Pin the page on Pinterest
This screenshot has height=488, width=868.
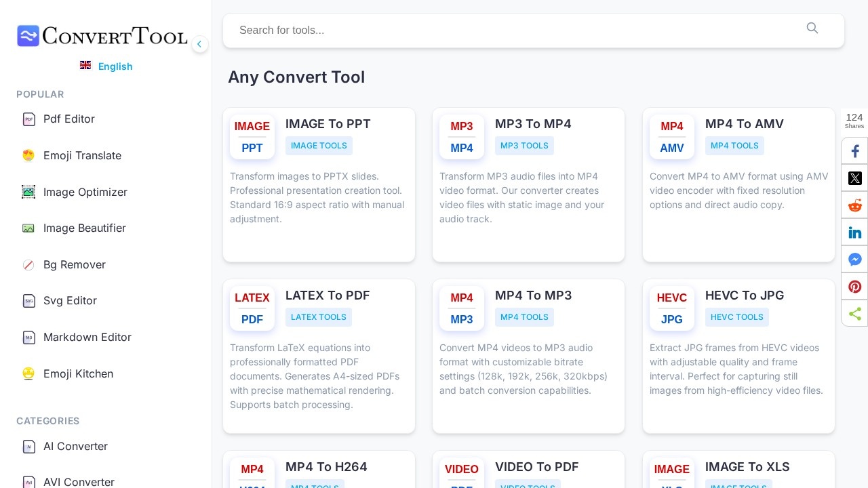[854, 287]
